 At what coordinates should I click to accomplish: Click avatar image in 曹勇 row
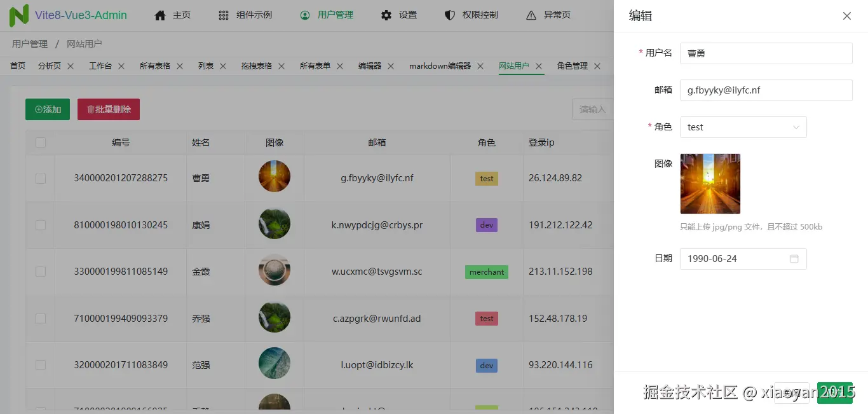pos(275,176)
